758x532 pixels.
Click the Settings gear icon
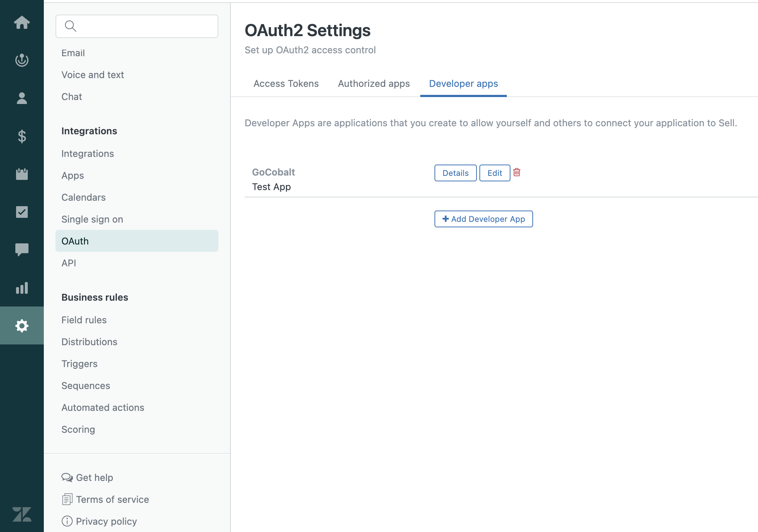tap(22, 325)
